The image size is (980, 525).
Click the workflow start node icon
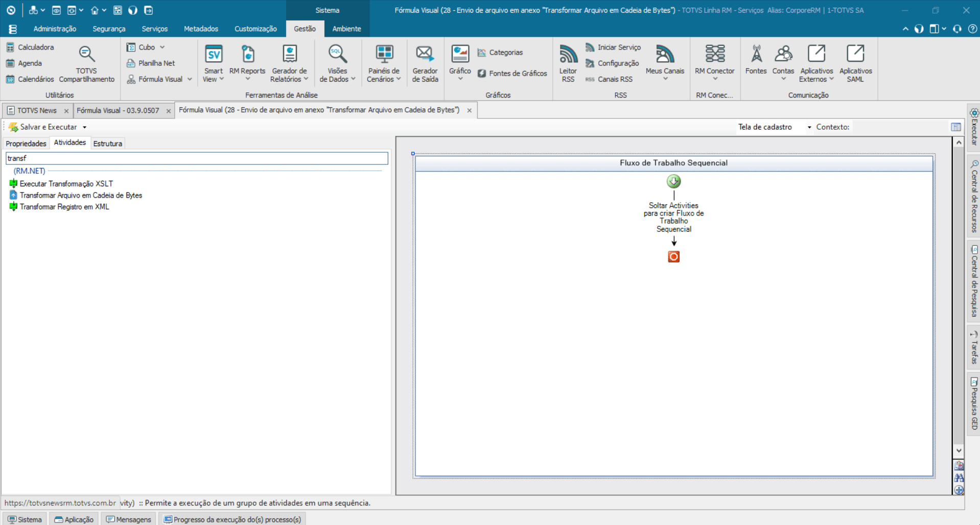673,181
